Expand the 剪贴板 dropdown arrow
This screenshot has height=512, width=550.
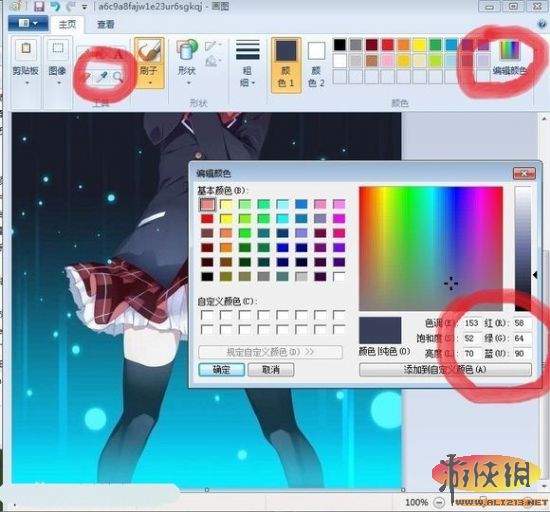click(26, 83)
